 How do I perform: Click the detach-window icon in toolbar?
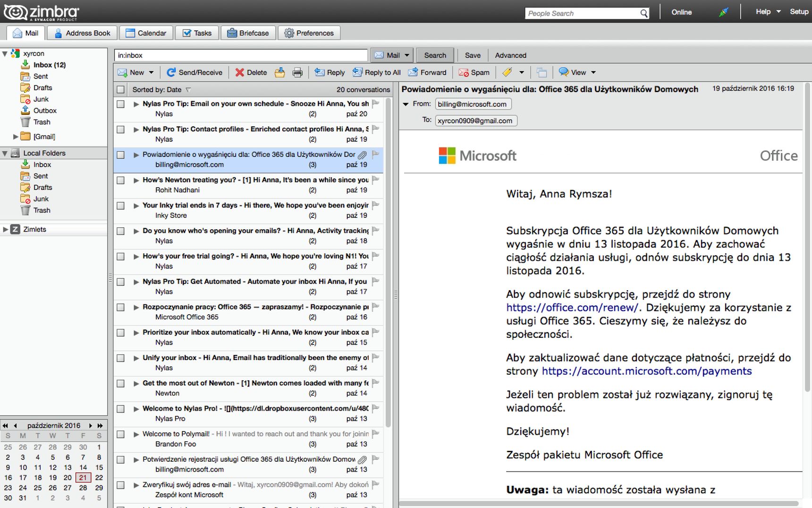pos(541,72)
